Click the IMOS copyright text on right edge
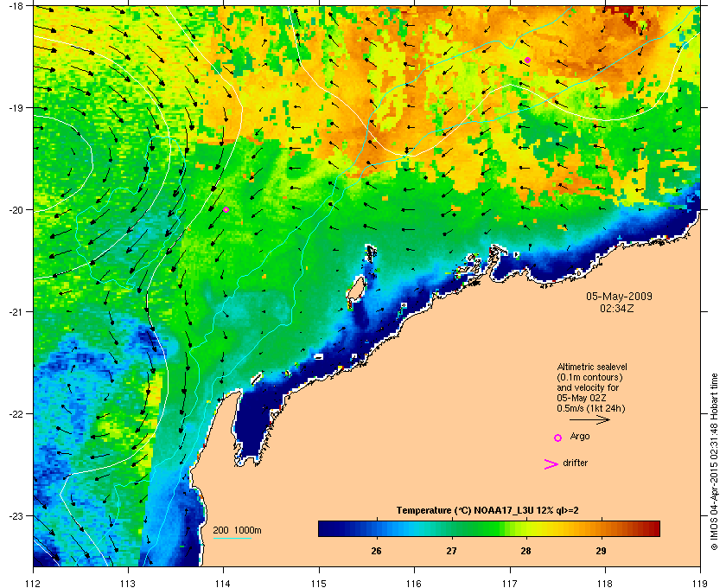This screenshot has width=726, height=588. tap(714, 463)
